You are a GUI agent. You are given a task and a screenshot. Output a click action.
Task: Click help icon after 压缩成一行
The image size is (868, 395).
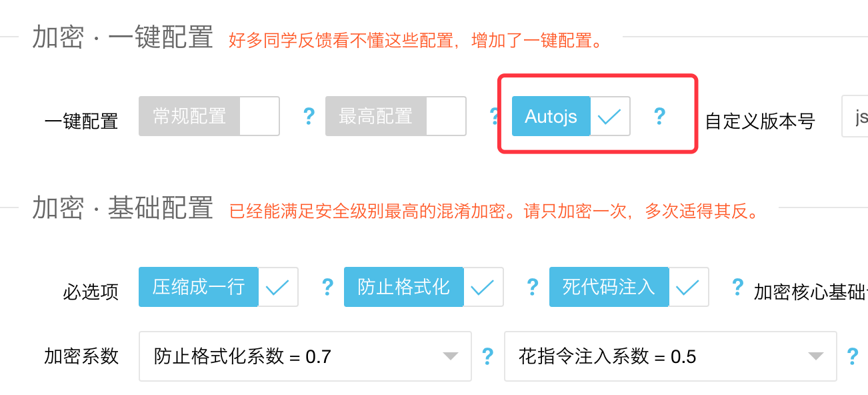pos(327,288)
